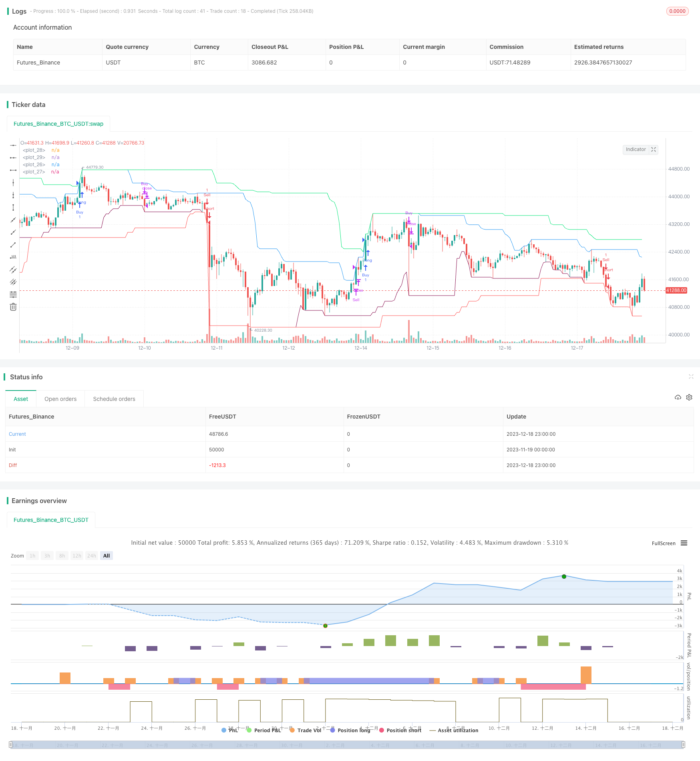Viewport: 700px width, 761px height.
Task: Select the price line tool labeled 123
Action: pyautogui.click(x=13, y=257)
